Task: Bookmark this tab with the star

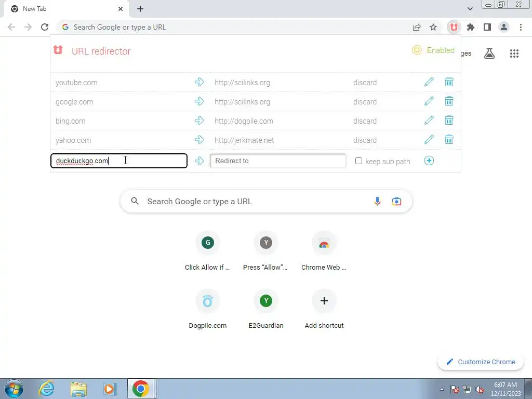Action: click(x=433, y=27)
